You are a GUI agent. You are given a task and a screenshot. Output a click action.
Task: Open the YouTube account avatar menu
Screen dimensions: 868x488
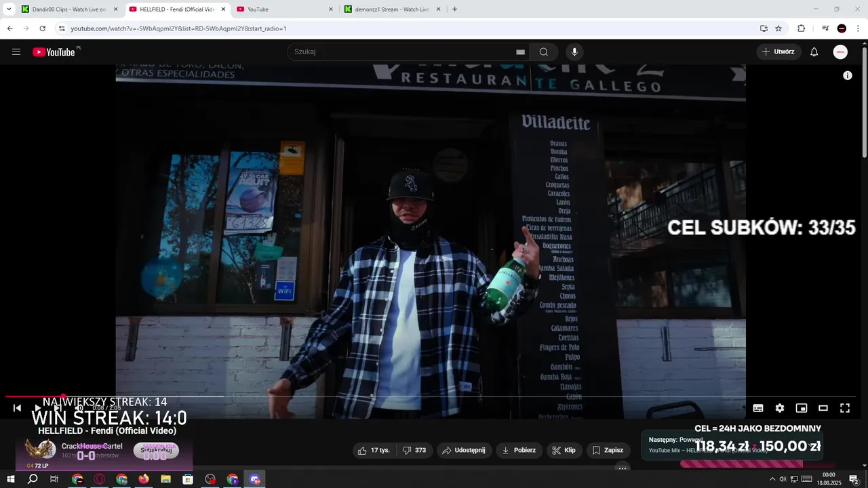840,52
